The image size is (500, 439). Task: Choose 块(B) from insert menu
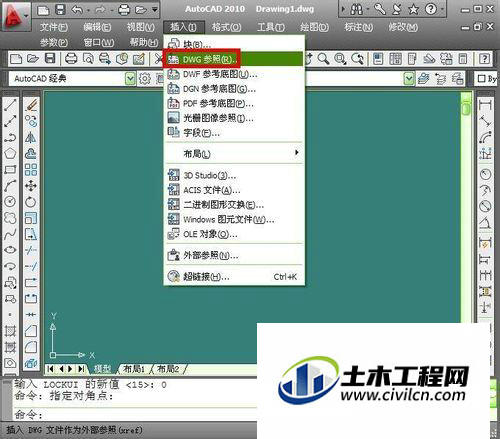[234, 44]
